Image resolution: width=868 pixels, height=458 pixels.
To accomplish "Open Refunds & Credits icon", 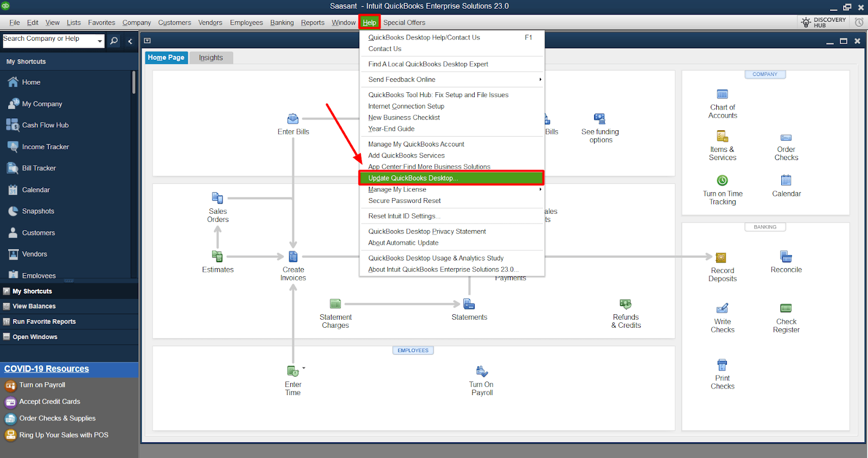I will 626,304.
